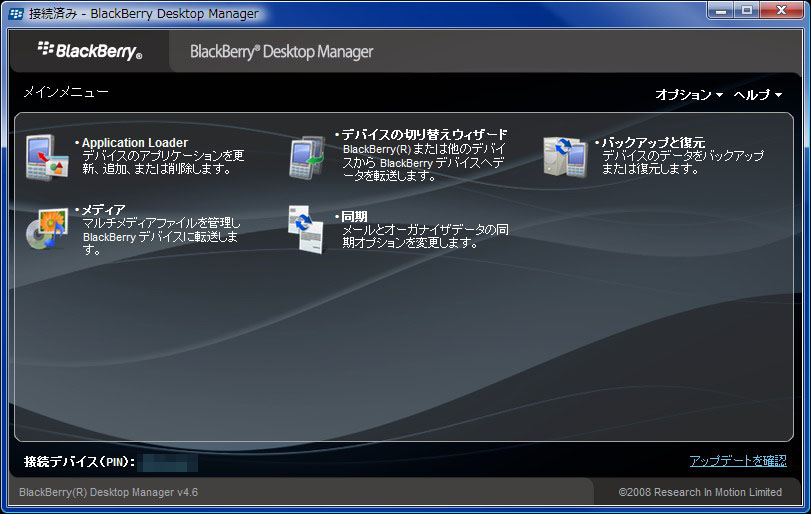Click the BlackBerry logo in the header
Image resolution: width=811 pixels, height=514 pixels.
tap(90, 50)
